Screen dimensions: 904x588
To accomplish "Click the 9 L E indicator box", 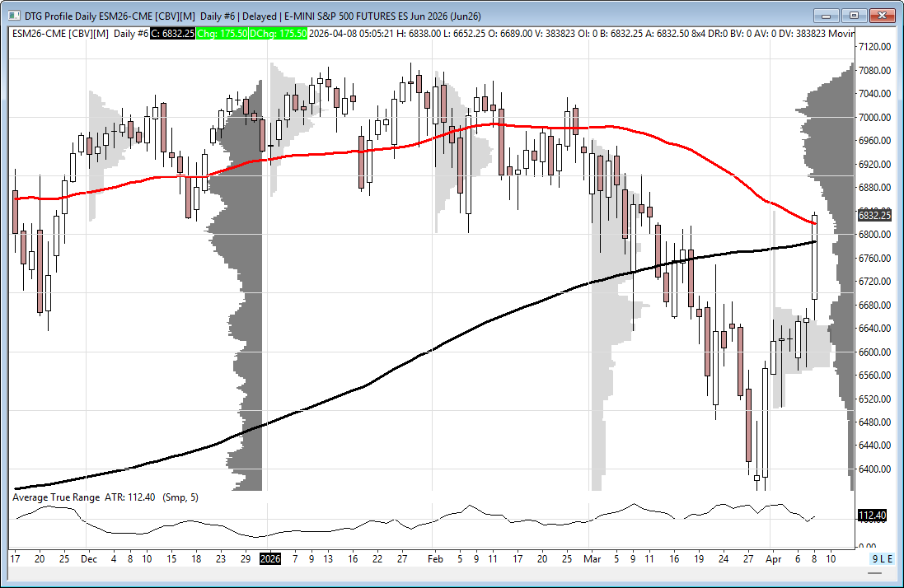I will click(882, 558).
